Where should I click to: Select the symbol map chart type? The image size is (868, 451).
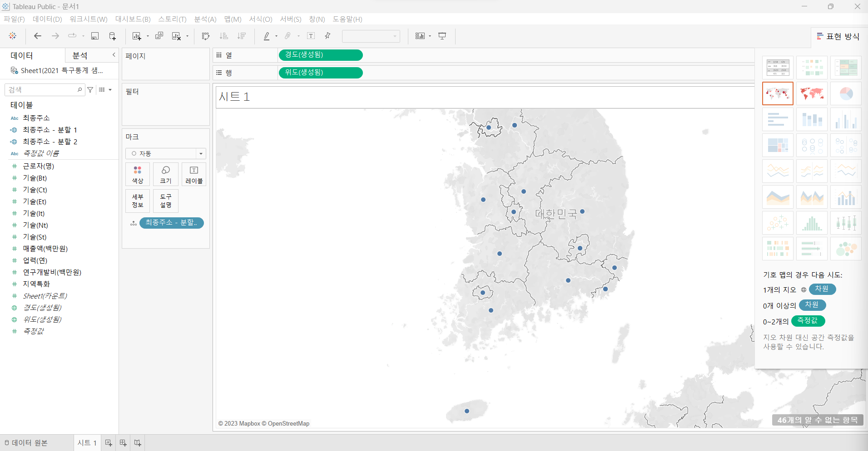click(778, 93)
